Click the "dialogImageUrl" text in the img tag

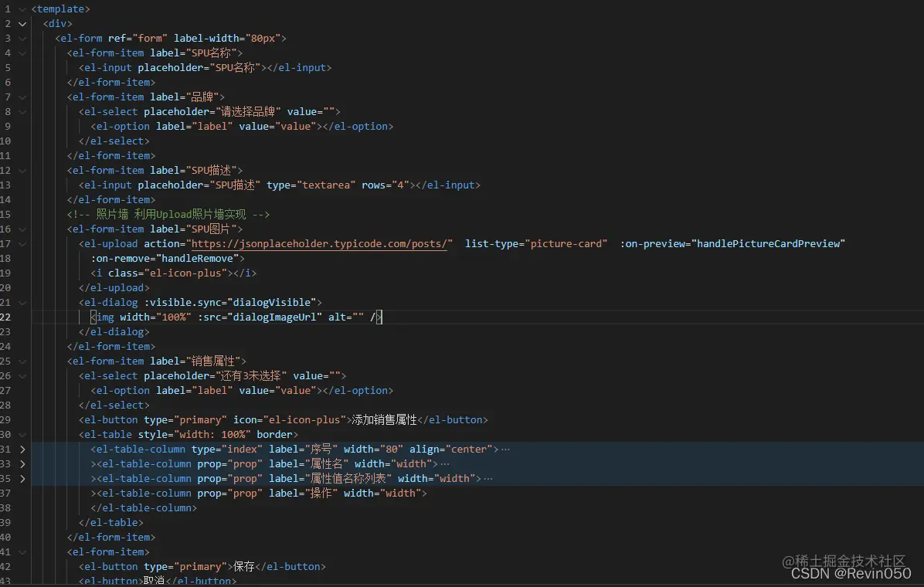pos(274,317)
